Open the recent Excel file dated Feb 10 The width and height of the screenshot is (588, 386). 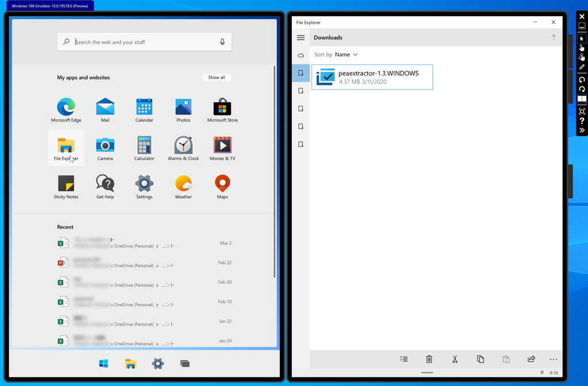tap(144, 302)
